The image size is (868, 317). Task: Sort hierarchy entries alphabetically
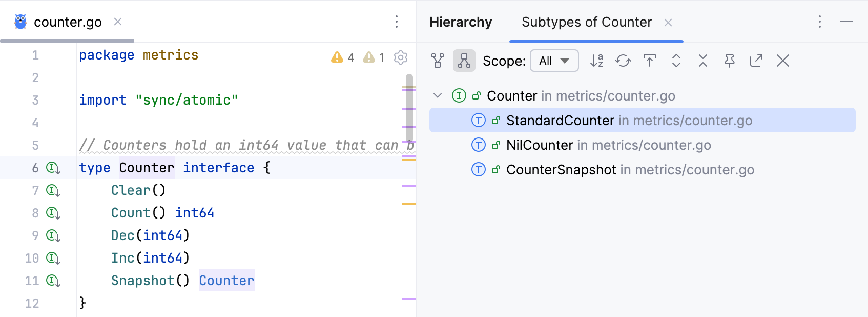[x=596, y=61]
